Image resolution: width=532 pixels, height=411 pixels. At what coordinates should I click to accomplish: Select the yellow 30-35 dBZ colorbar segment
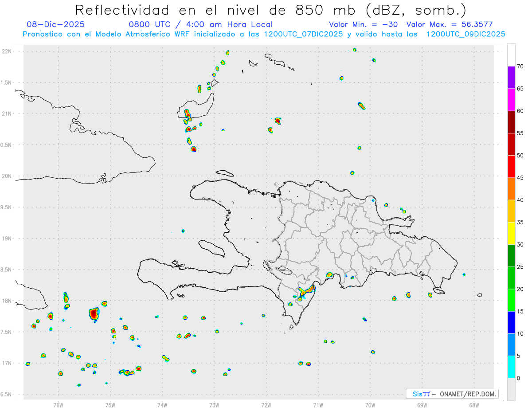click(511, 233)
